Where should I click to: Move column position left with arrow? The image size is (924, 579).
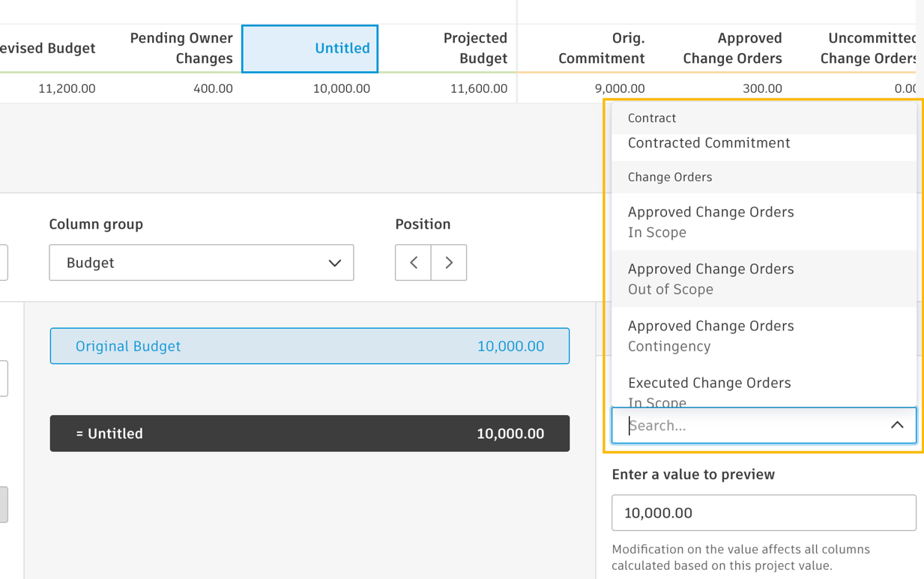(x=413, y=263)
